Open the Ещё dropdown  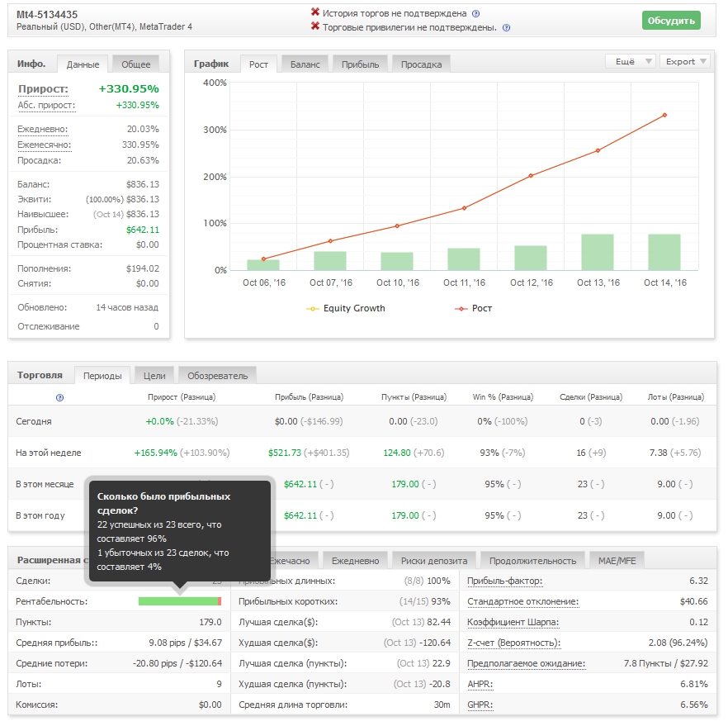630,61
